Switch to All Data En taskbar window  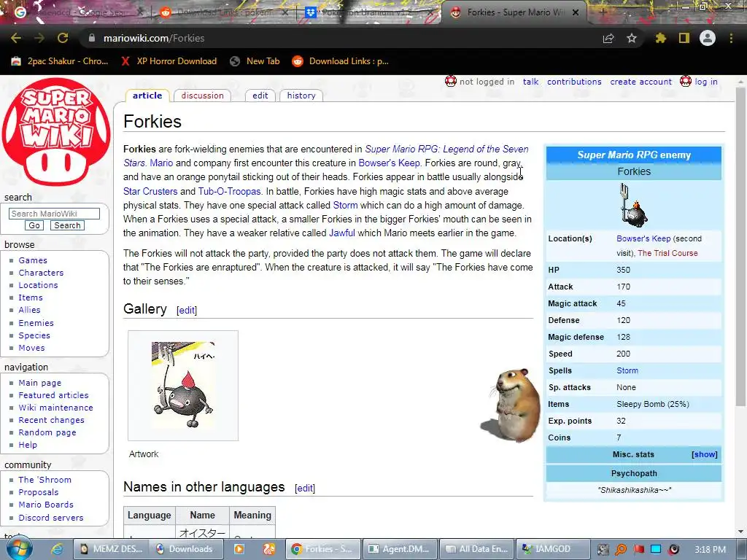coord(476,549)
